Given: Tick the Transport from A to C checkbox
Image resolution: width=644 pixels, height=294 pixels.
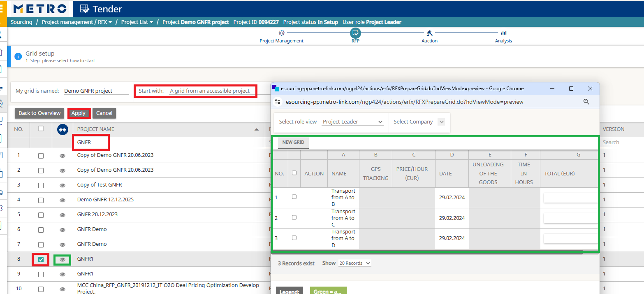Looking at the screenshot, I should tap(294, 217).
